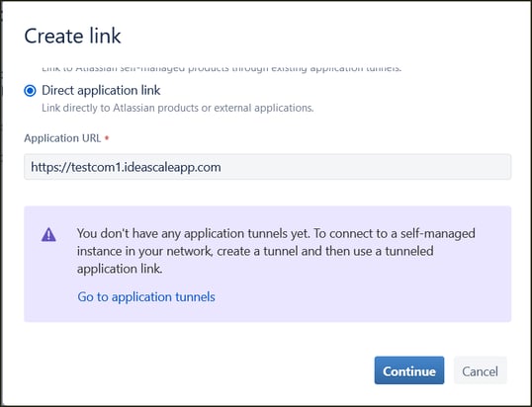This screenshot has width=532, height=407.
Task: Click the Application URL field label
Action: (x=62, y=138)
